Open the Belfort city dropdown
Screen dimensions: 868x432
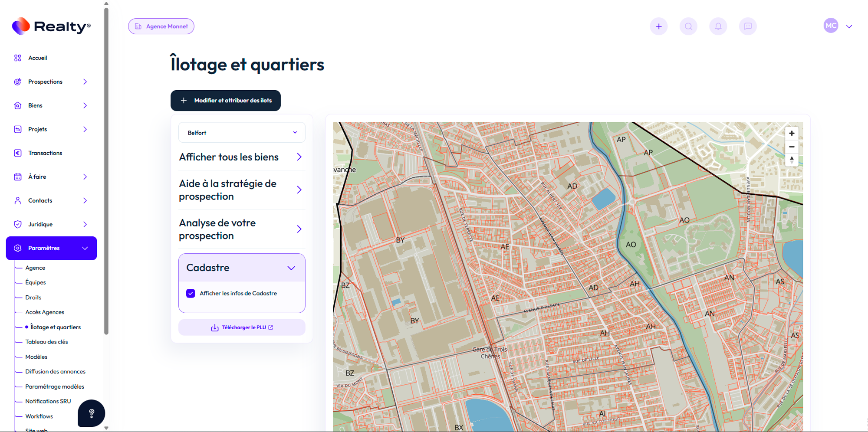242,133
